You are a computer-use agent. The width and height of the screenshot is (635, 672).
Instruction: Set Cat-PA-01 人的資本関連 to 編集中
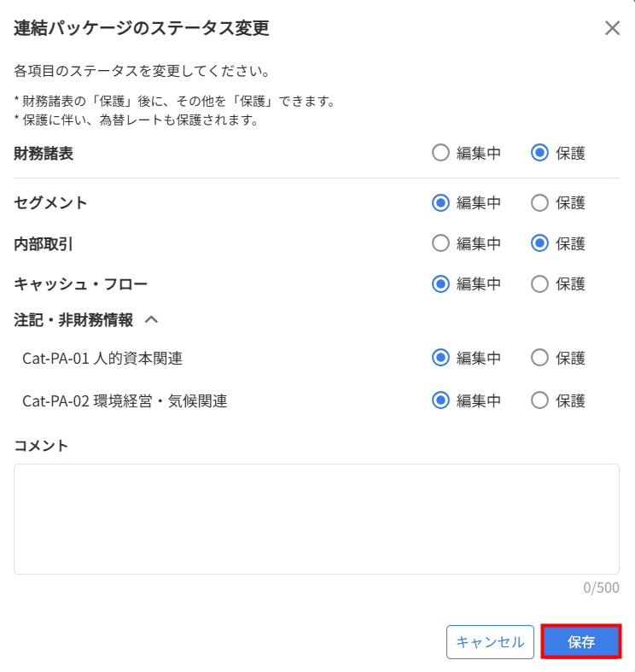[x=440, y=358]
